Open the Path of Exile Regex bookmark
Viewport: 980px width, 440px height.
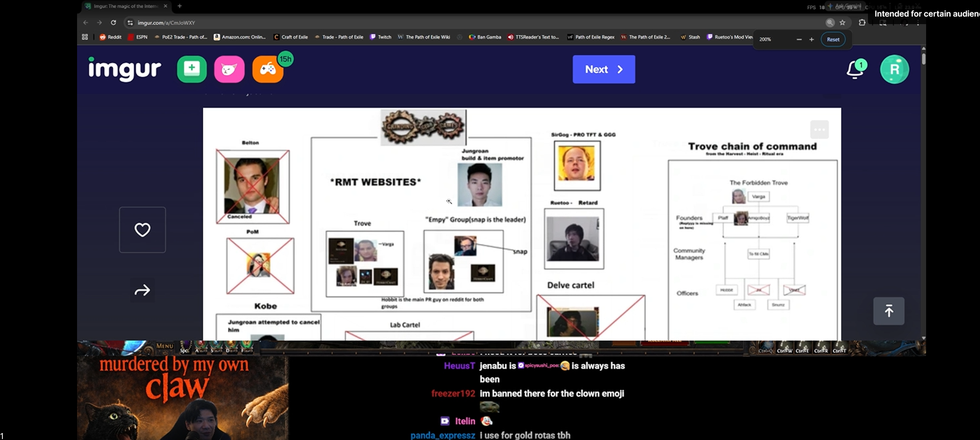click(591, 37)
